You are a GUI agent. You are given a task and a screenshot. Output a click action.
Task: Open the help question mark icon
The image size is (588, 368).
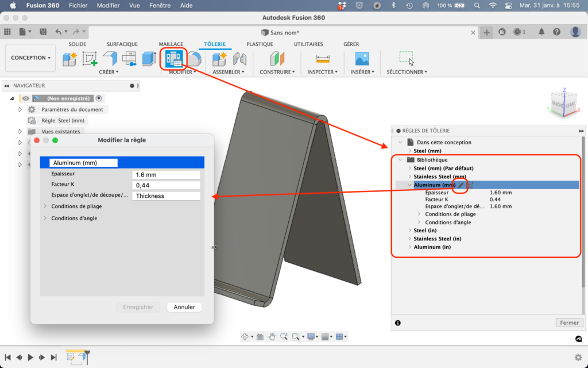point(557,32)
